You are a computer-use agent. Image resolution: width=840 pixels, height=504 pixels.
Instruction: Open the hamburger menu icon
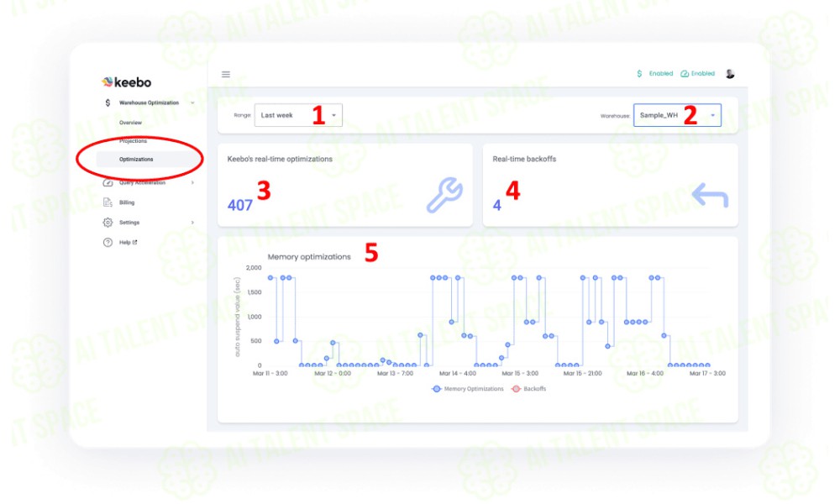coord(226,75)
